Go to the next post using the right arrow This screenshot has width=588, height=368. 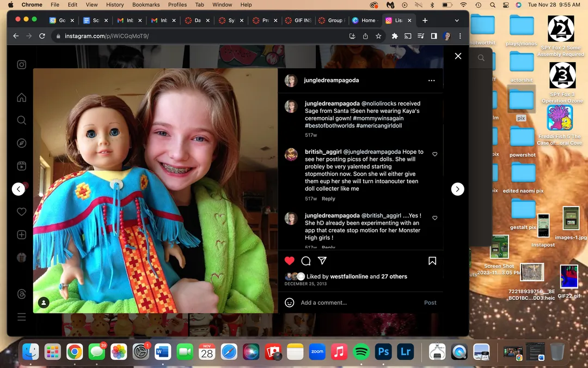coord(457,189)
